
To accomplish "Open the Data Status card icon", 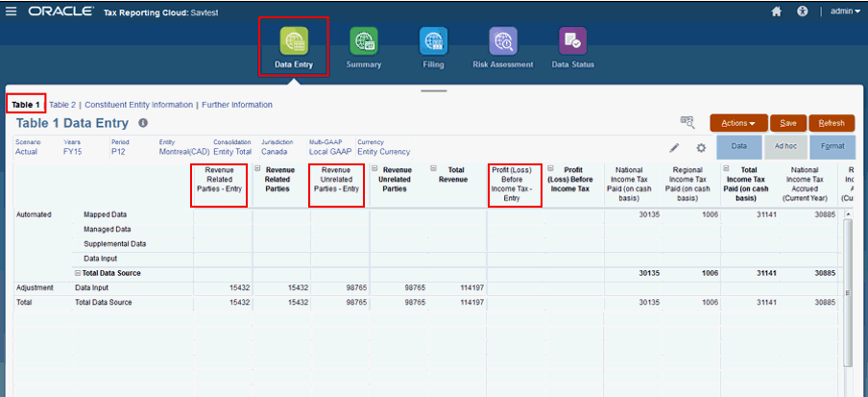I will pos(572,41).
